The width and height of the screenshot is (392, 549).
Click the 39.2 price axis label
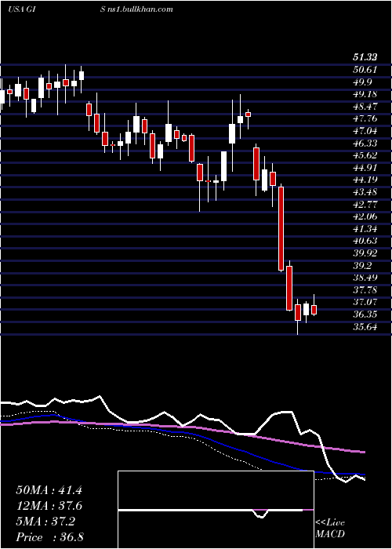pyautogui.click(x=362, y=266)
